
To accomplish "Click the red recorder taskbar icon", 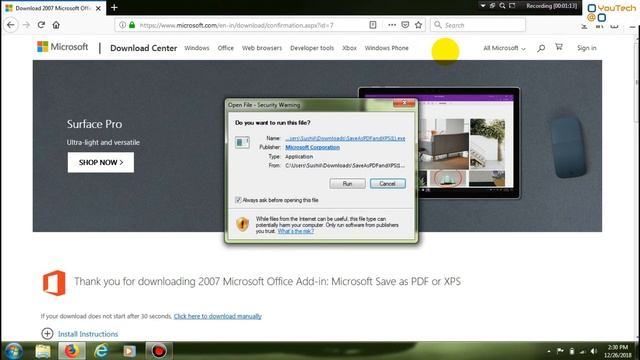I will point(159,351).
